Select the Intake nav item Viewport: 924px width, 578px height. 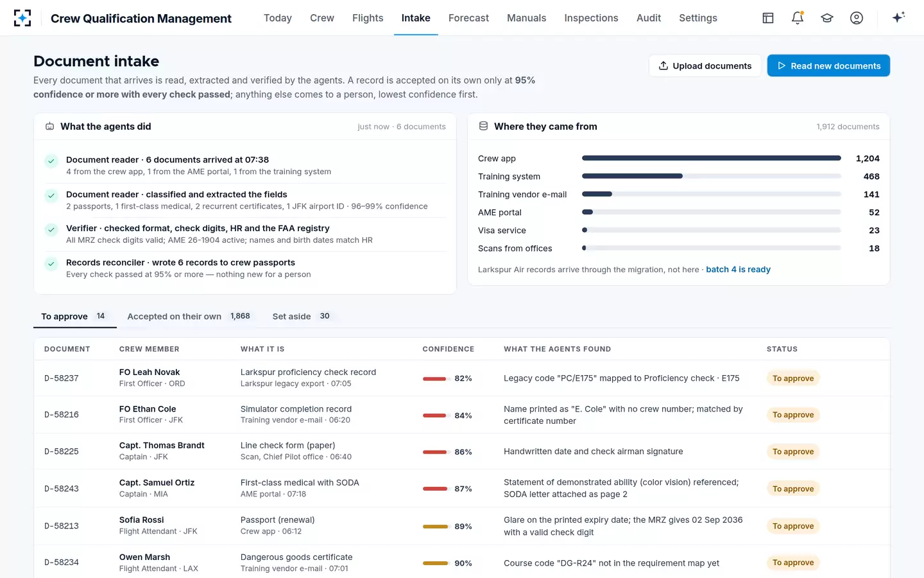(x=416, y=18)
